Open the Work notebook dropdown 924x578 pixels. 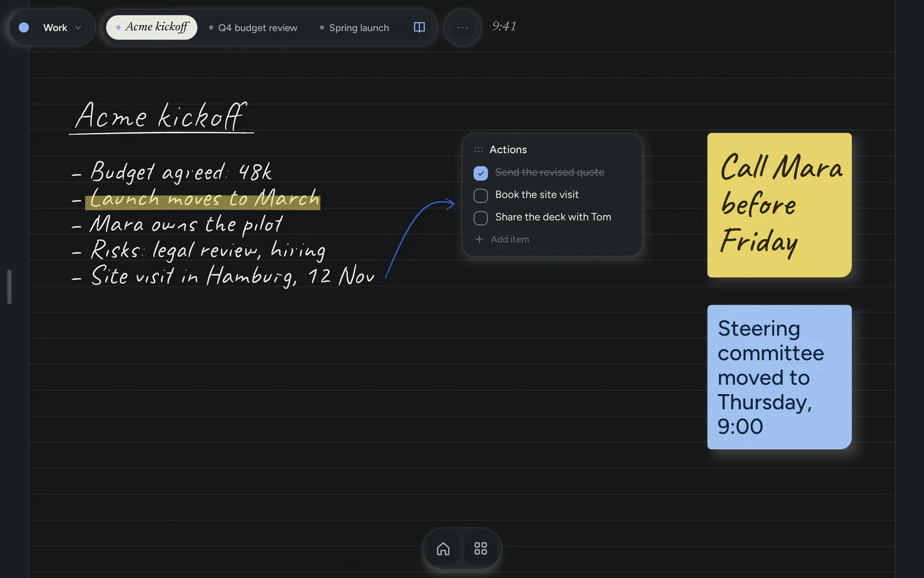[x=52, y=27]
